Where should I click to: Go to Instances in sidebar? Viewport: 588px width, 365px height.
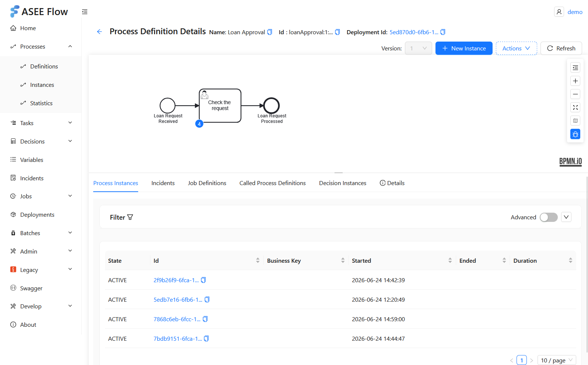42,85
